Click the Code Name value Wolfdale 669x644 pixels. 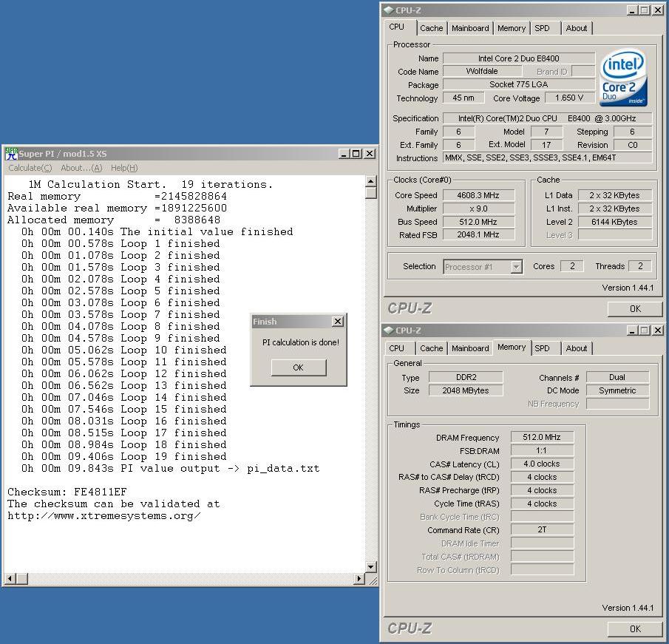[x=482, y=71]
